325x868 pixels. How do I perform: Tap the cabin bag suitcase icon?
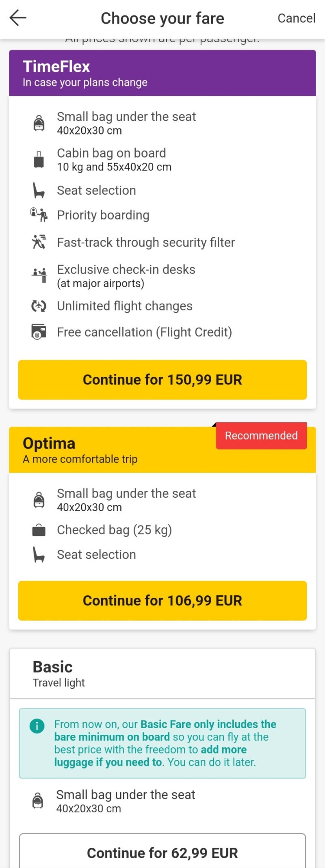39,159
